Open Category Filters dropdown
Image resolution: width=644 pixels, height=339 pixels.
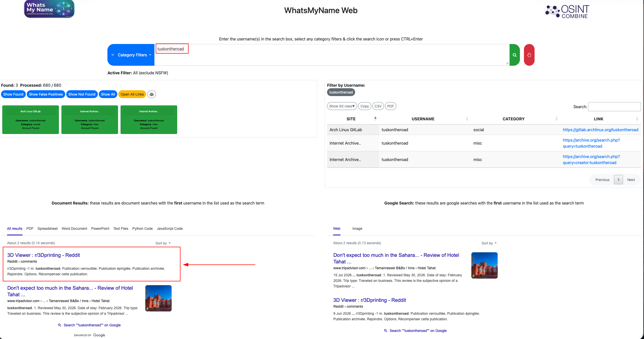click(x=131, y=55)
